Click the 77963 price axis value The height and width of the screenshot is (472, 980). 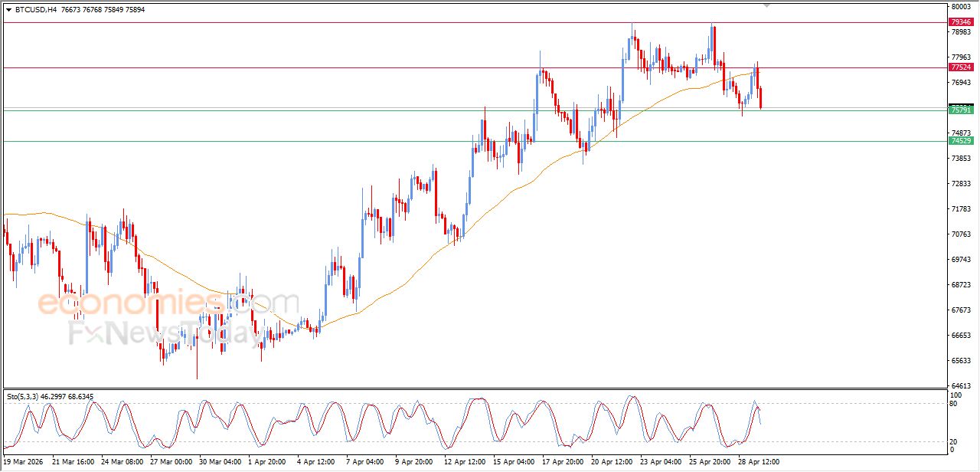[x=961, y=57]
